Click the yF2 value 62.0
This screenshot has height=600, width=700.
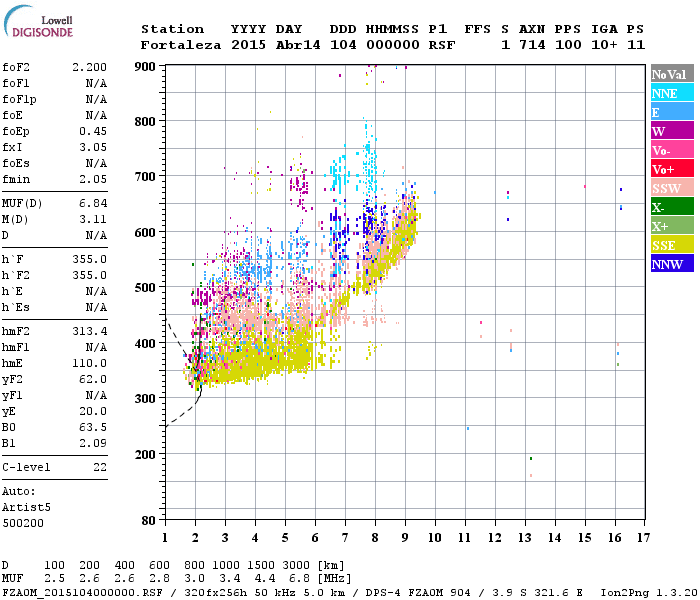93,380
